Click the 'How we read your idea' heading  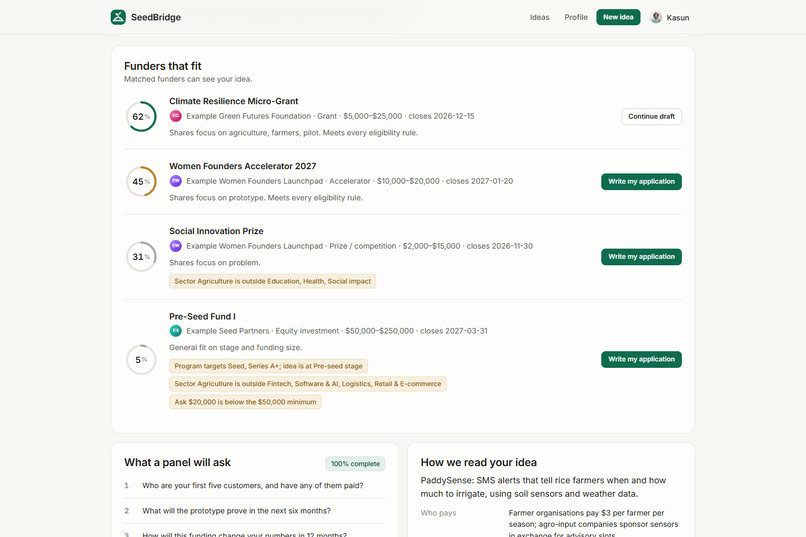click(479, 462)
